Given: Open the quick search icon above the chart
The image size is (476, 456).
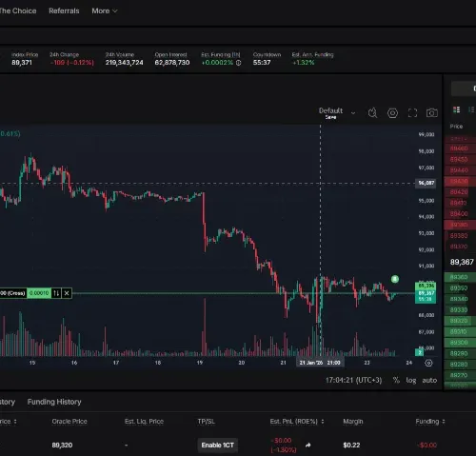Looking at the screenshot, I should [x=372, y=113].
